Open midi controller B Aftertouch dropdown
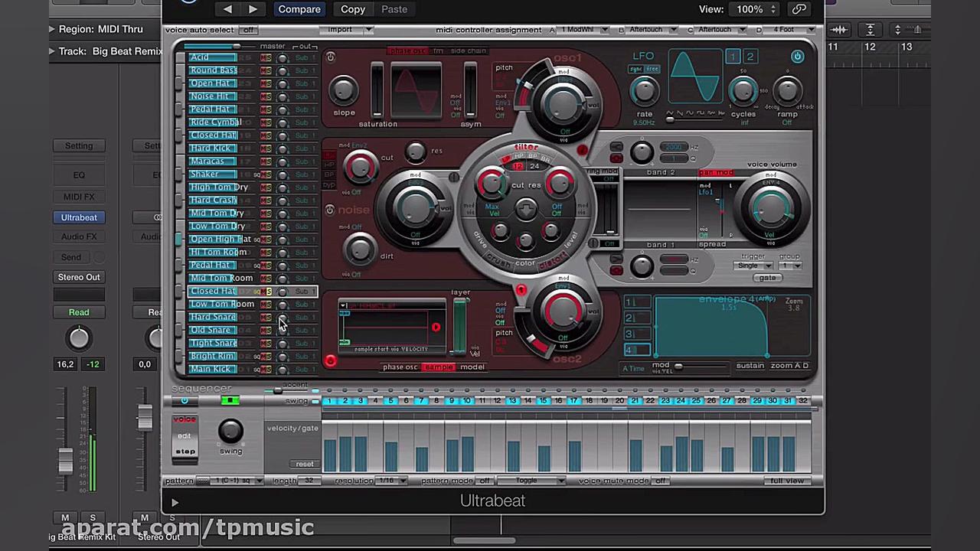The height and width of the screenshot is (551, 980). pyautogui.click(x=651, y=30)
